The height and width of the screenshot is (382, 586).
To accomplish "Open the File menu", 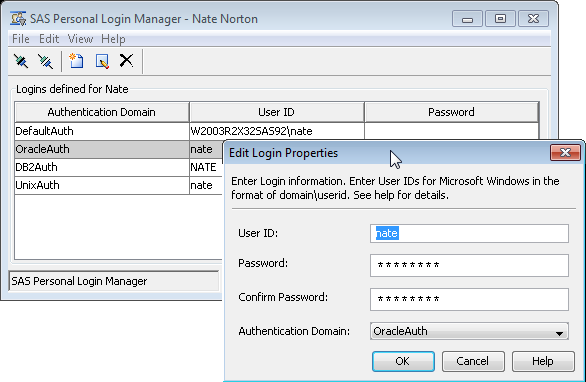I will (x=21, y=39).
